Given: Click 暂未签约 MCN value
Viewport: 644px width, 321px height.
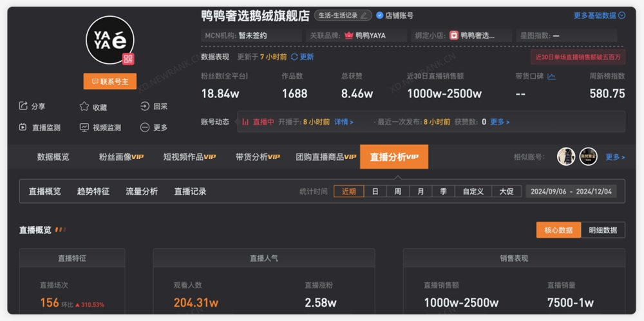Looking at the screenshot, I should (252, 35).
